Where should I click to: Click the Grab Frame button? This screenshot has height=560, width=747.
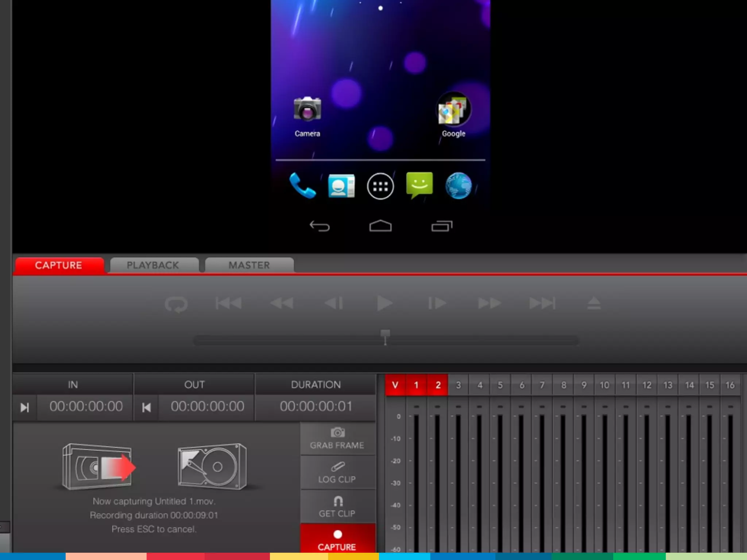(x=337, y=438)
